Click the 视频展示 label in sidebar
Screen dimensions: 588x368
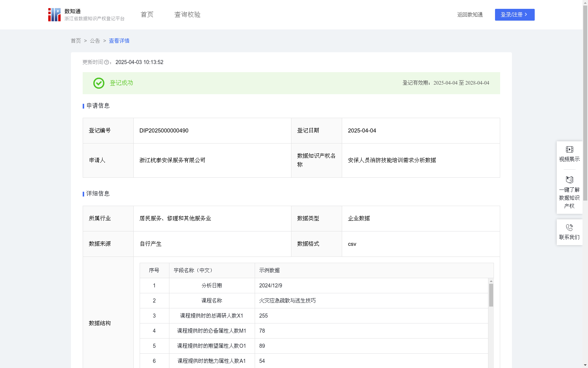(569, 159)
